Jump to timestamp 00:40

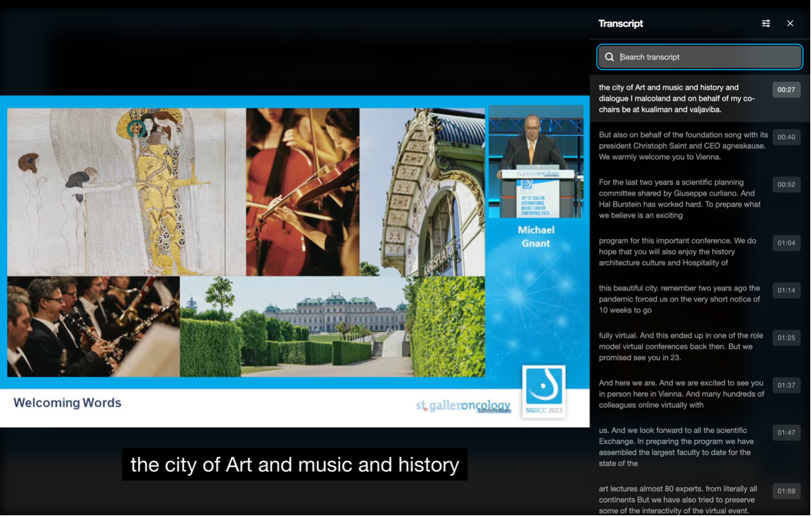tap(786, 137)
